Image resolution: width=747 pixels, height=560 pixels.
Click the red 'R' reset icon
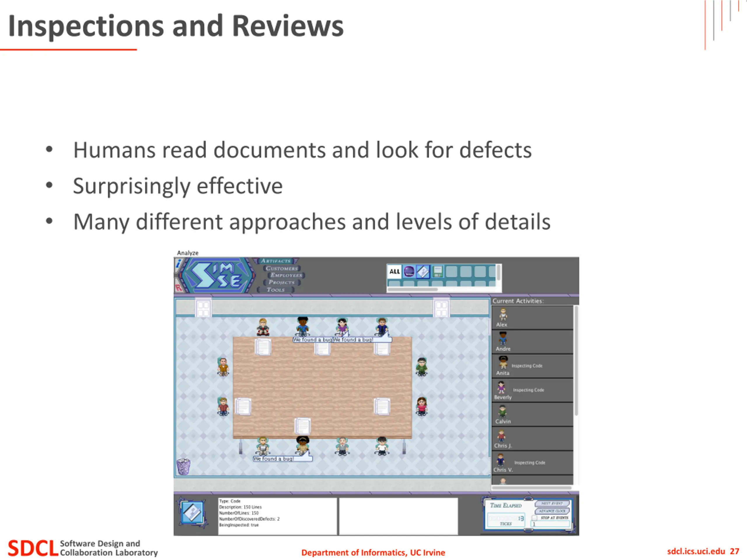pos(179,288)
